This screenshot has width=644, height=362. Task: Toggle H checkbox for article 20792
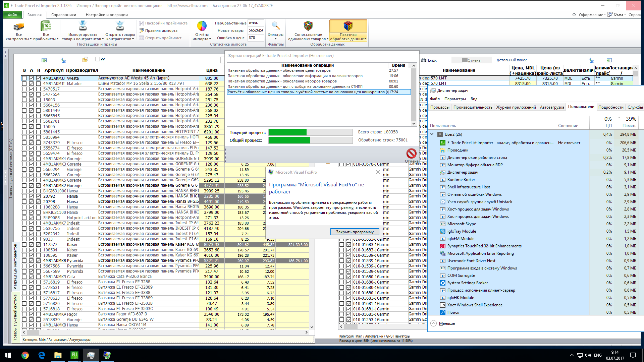(38, 196)
